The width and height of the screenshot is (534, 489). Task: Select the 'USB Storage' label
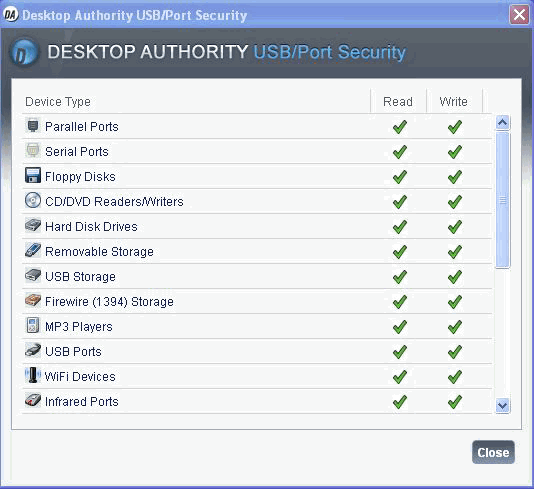point(80,277)
